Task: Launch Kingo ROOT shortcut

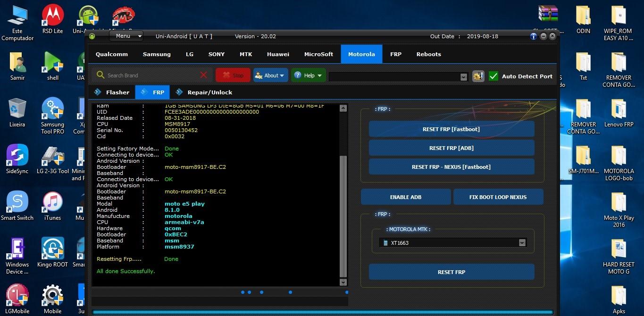Action: coord(52,253)
